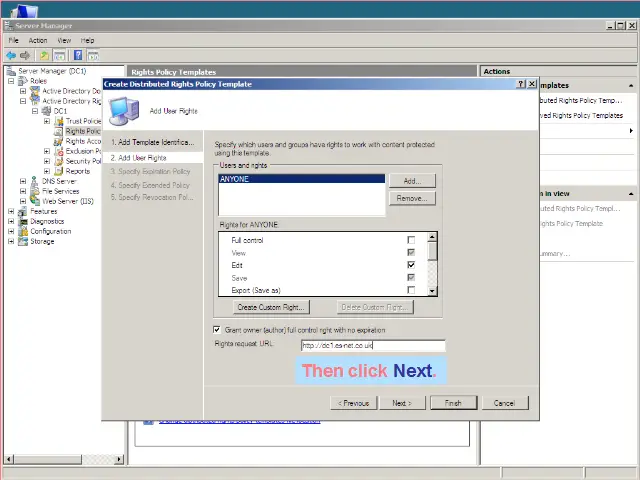Expand the Configuration tree node
Viewport: 640px width, 480px height.
[11, 231]
